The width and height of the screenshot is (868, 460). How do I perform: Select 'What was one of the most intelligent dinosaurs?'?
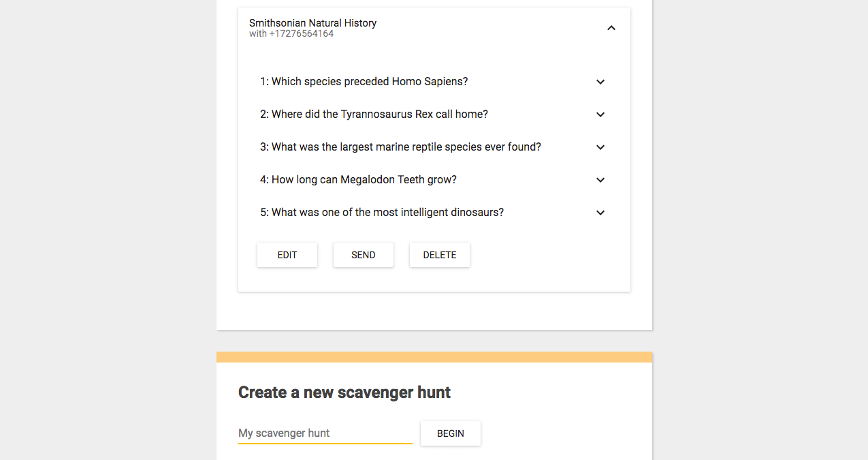387,213
